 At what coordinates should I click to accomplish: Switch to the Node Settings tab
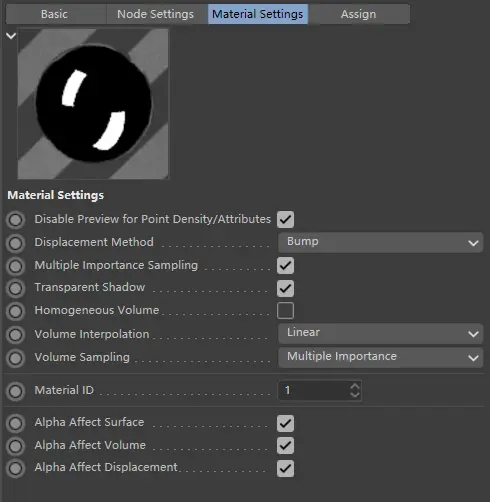pyautogui.click(x=155, y=14)
